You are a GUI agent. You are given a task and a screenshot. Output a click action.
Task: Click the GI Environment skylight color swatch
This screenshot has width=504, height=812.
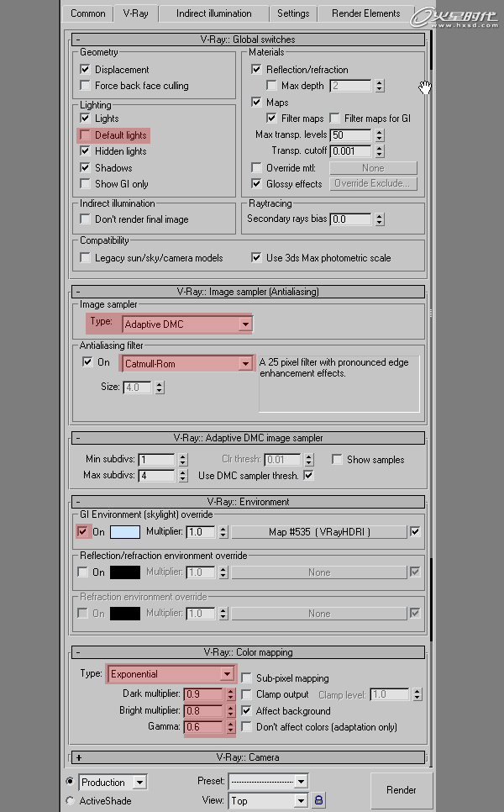click(124, 532)
